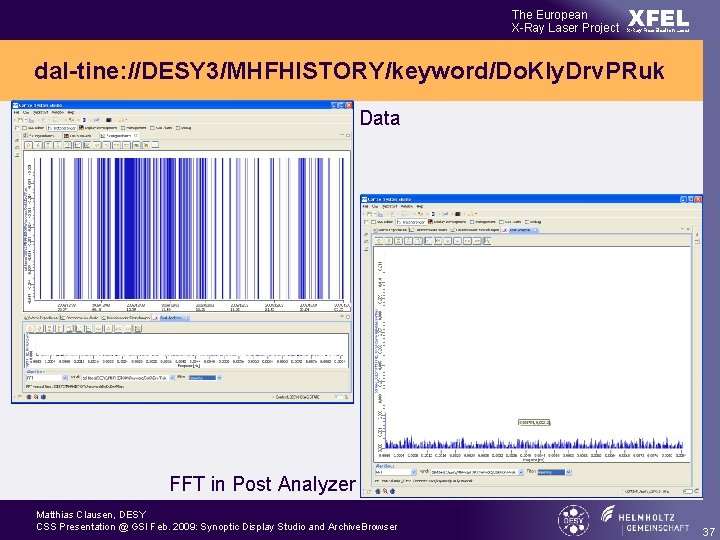
Task: Open File menu in left data window
Action: (16, 112)
